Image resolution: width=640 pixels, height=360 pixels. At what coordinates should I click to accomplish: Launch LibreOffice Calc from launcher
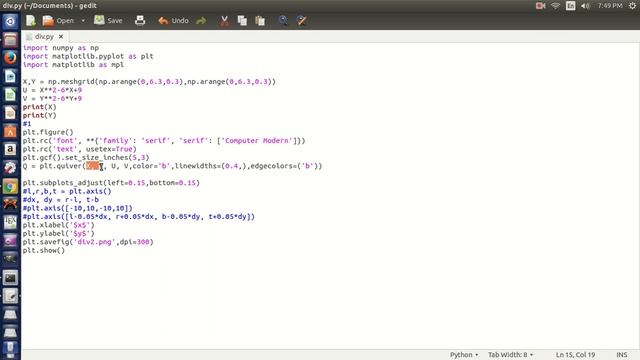pyautogui.click(x=10, y=95)
